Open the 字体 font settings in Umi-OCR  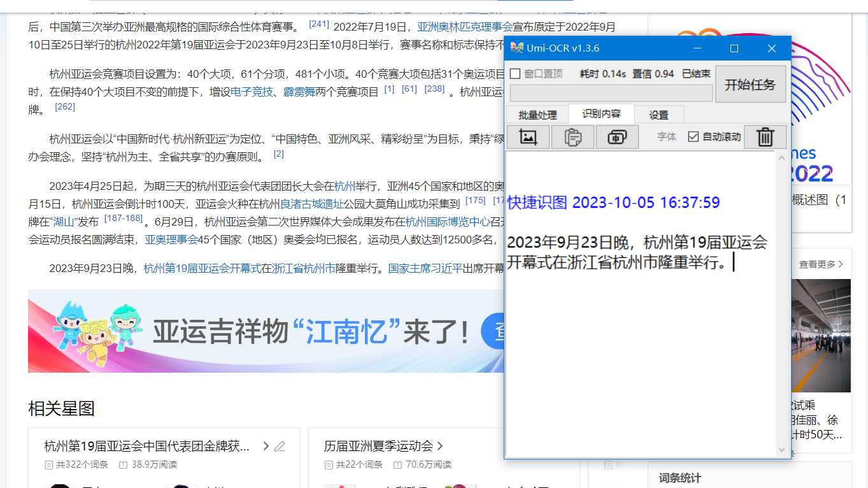tap(666, 136)
